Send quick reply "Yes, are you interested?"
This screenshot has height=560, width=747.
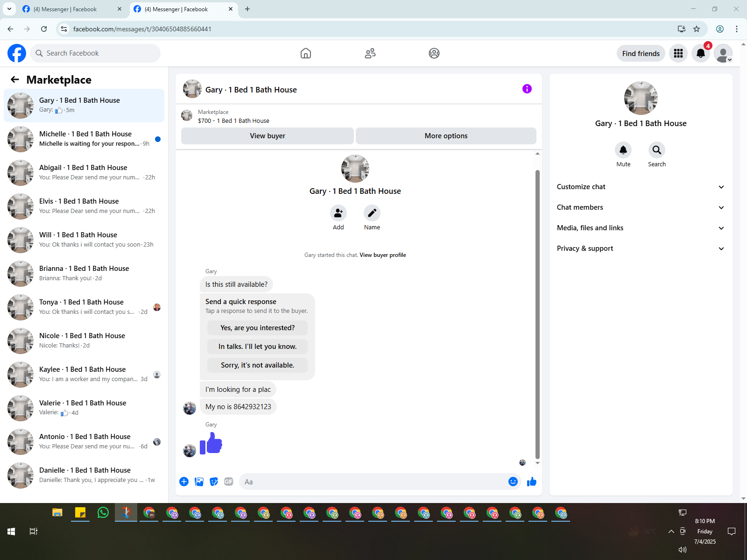point(258,328)
